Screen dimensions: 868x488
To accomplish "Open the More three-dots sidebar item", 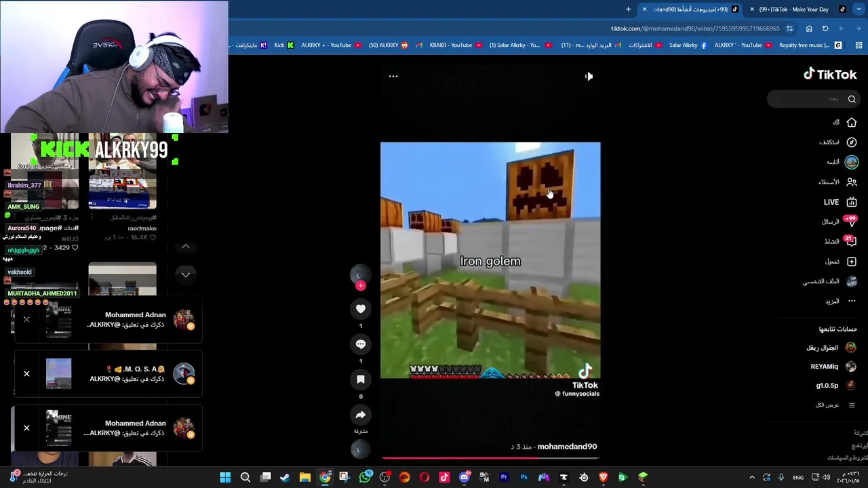I will (852, 301).
